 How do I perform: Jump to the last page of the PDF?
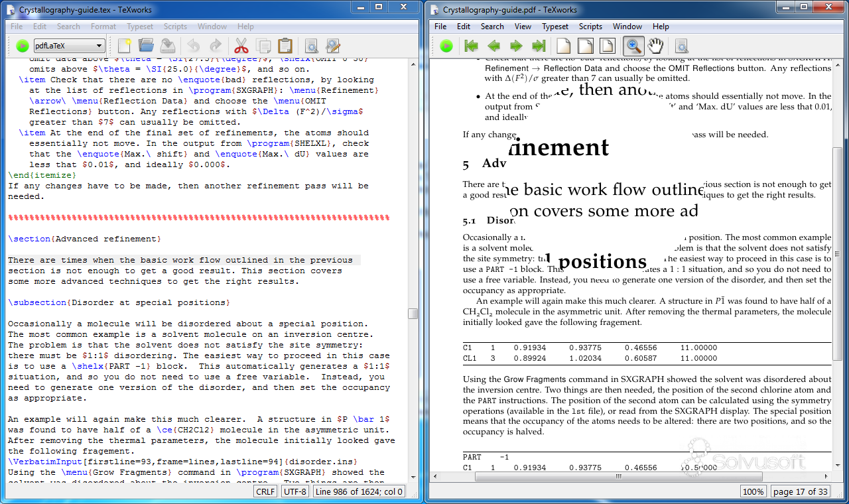[538, 46]
